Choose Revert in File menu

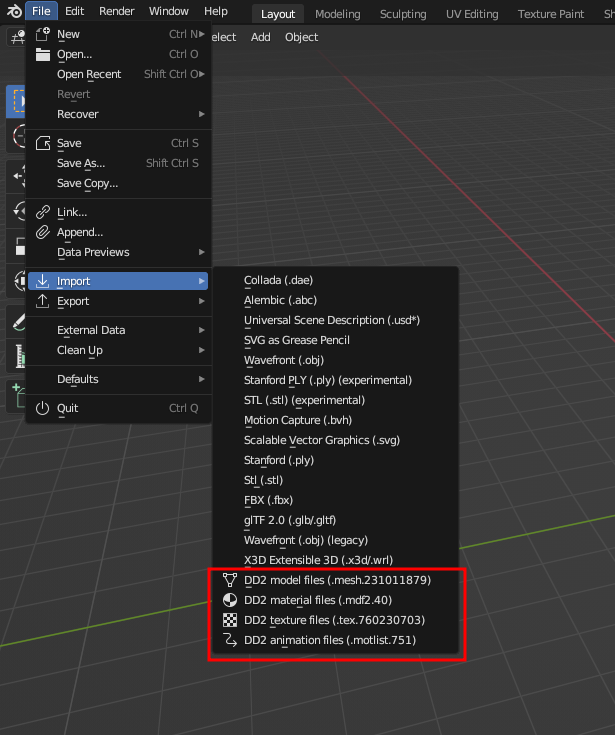(x=118, y=94)
